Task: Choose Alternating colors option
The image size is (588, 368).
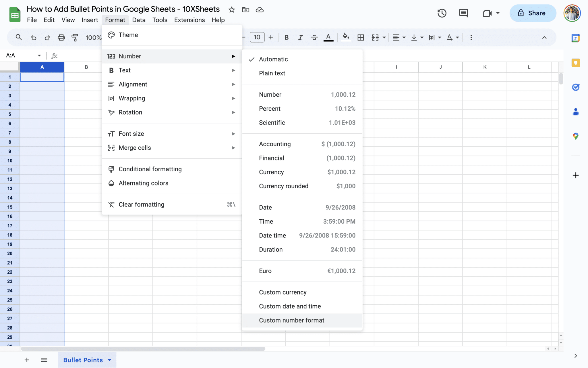Action: 172,183
